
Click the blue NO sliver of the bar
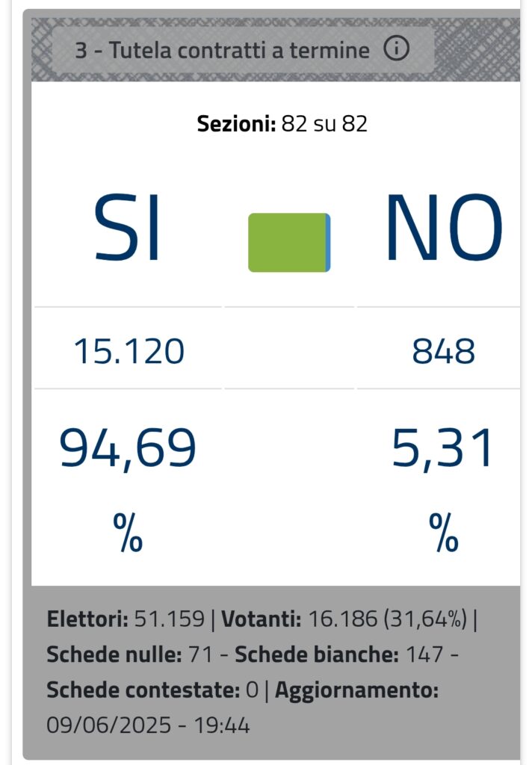point(328,243)
